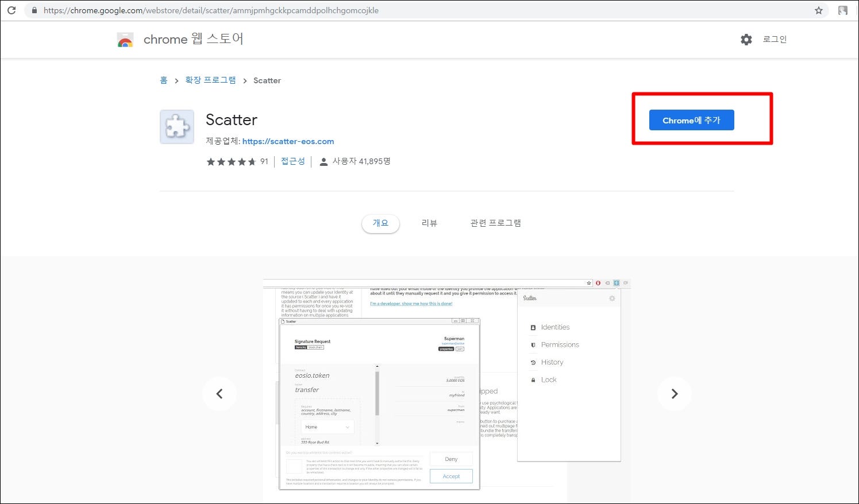859x504 pixels.
Task: Click the user count person icon
Action: [x=323, y=162]
